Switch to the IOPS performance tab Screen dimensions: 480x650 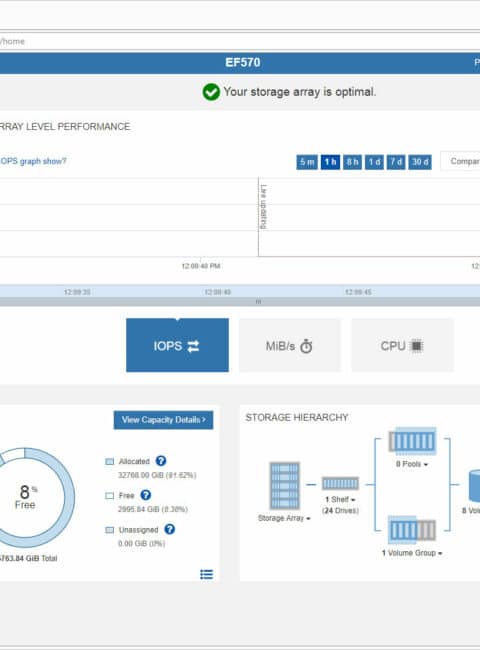point(177,345)
